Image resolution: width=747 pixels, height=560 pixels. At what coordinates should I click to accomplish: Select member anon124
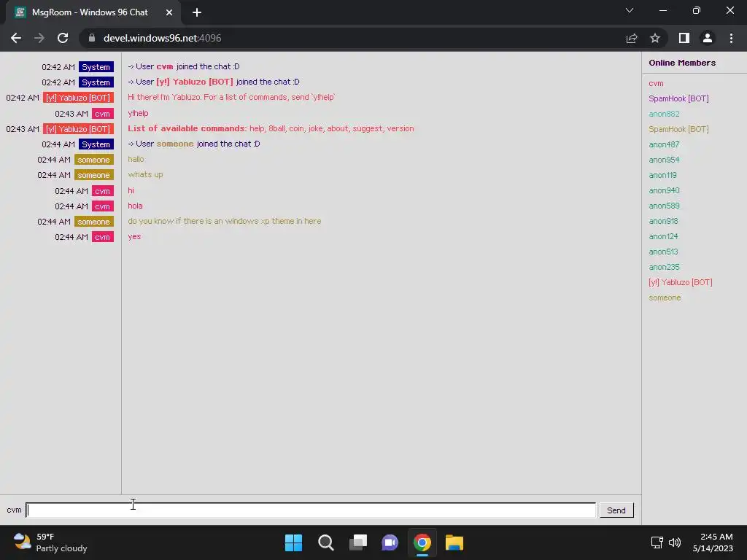[663, 236]
